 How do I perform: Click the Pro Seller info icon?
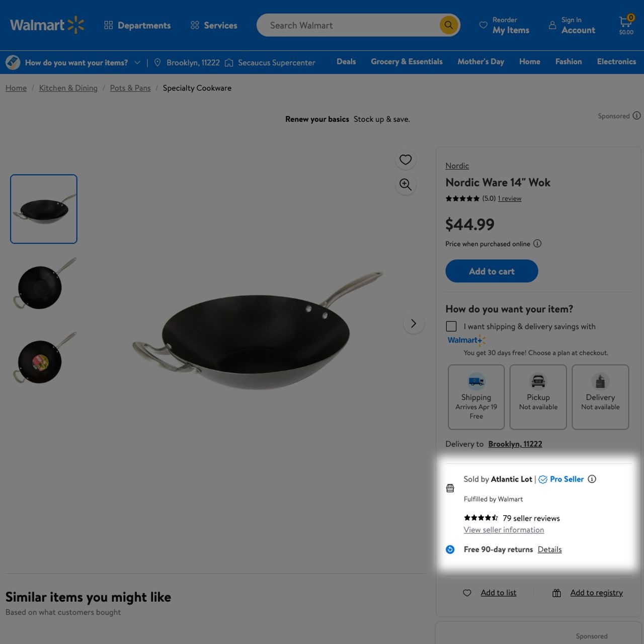[x=592, y=479]
